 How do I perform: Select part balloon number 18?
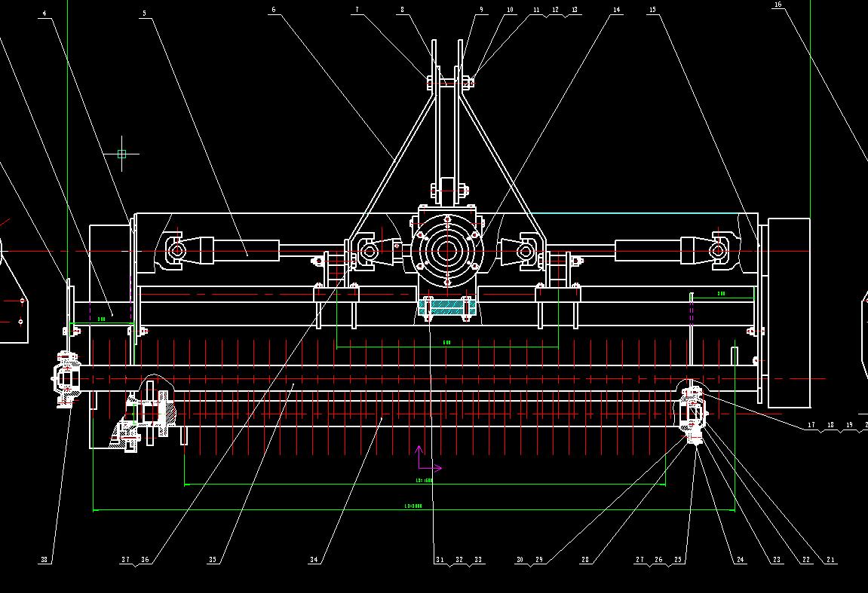(x=830, y=425)
